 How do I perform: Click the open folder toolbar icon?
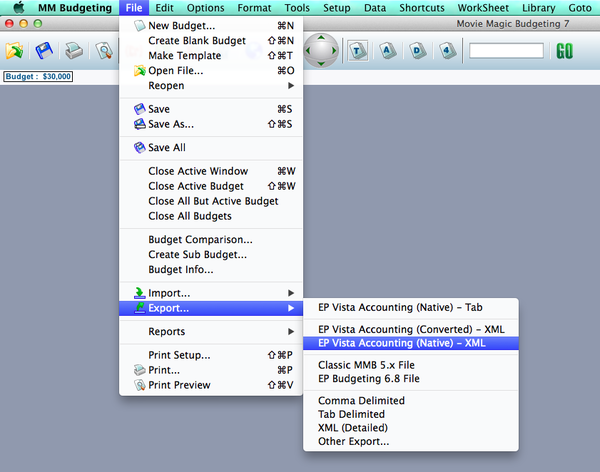14,51
